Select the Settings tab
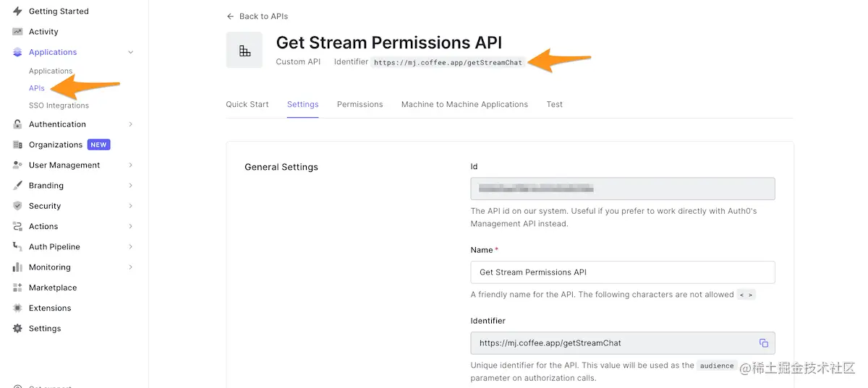868x388 pixels. coord(302,104)
